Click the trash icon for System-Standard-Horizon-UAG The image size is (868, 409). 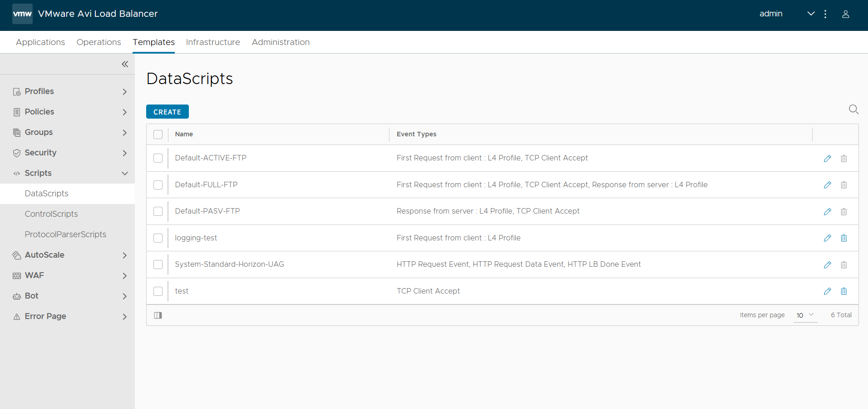[x=844, y=264]
